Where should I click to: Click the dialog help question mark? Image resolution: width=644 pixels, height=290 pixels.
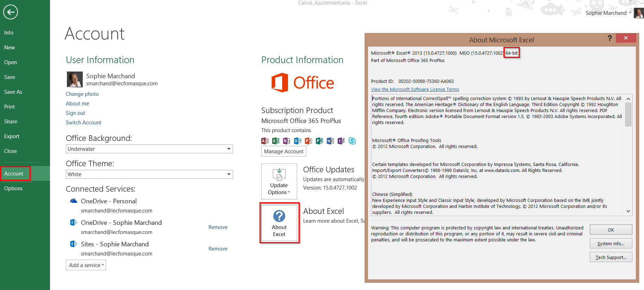pyautogui.click(x=609, y=38)
